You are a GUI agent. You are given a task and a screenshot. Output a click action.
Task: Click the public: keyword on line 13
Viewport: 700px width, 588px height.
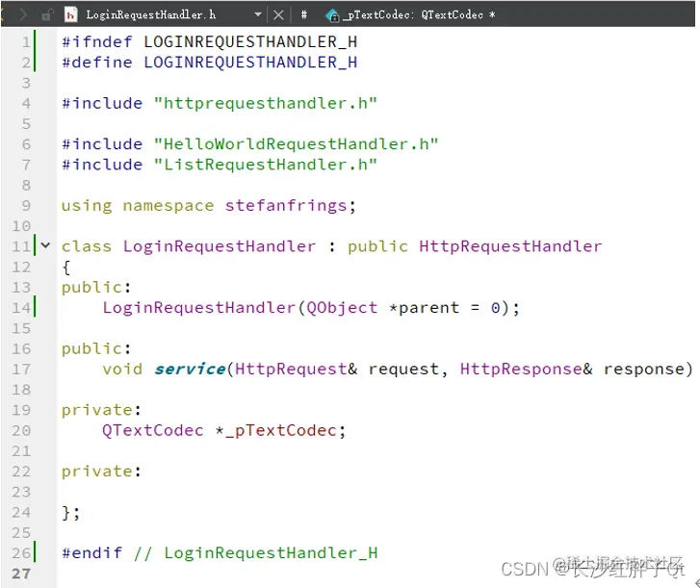96,288
